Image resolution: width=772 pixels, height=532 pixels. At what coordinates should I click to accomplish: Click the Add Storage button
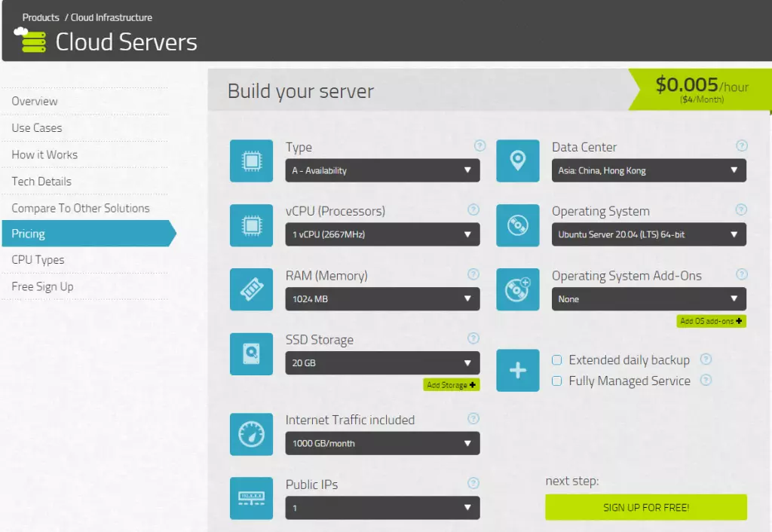point(451,385)
